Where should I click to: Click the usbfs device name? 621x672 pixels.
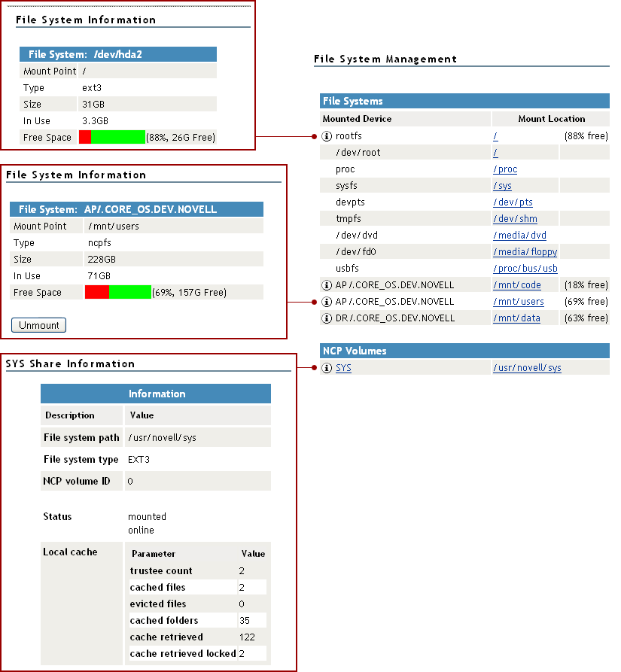click(347, 269)
